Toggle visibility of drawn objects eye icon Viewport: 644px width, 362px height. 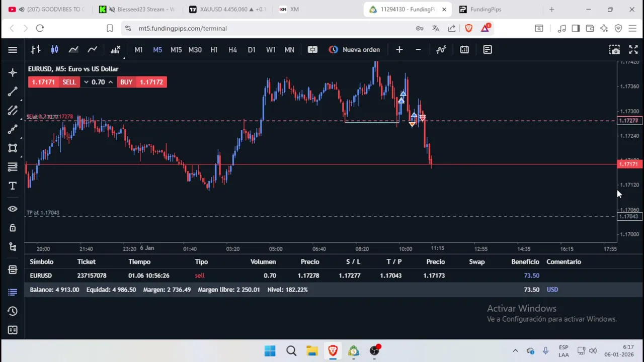[x=13, y=209]
